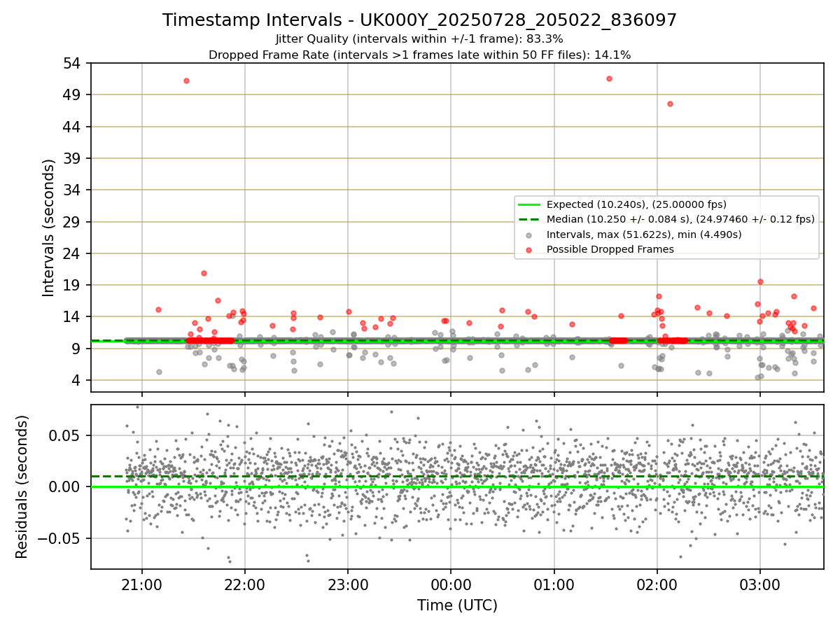Click the '54' tick on the intervals axis

[73, 63]
